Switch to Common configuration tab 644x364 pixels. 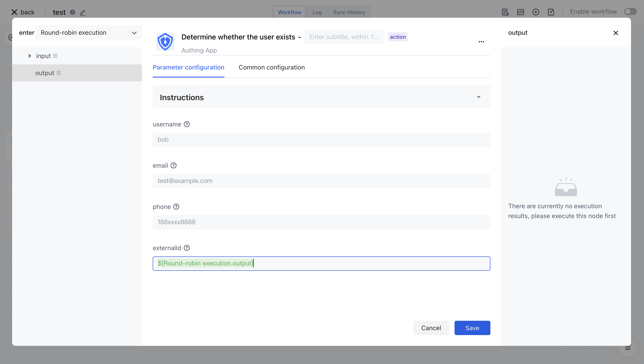(x=271, y=67)
